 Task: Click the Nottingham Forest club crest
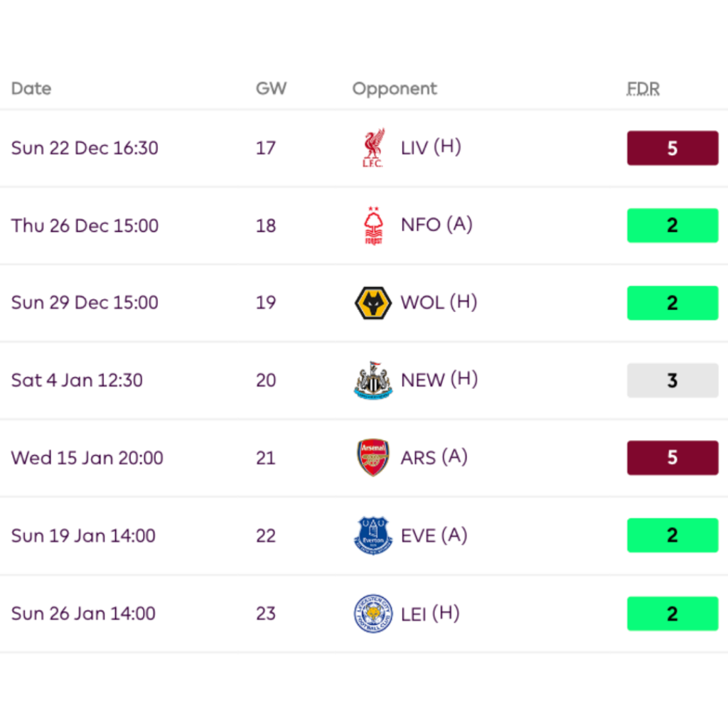pos(373,225)
